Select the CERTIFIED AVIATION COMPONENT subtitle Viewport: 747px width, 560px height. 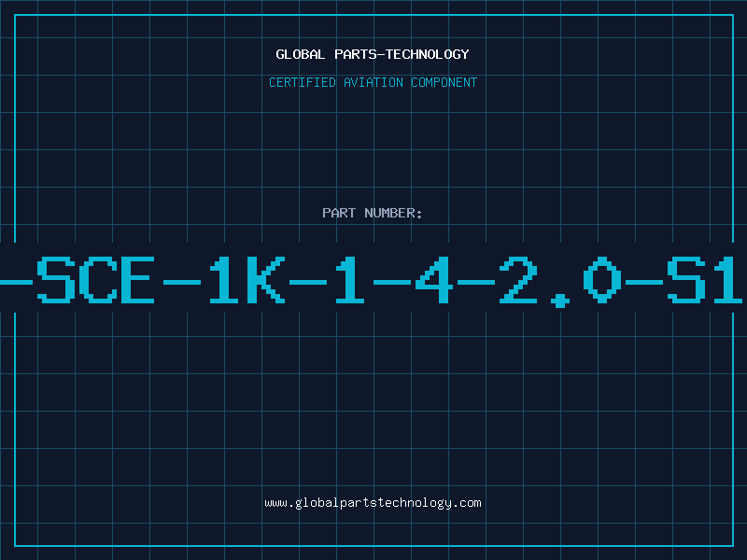click(x=373, y=82)
